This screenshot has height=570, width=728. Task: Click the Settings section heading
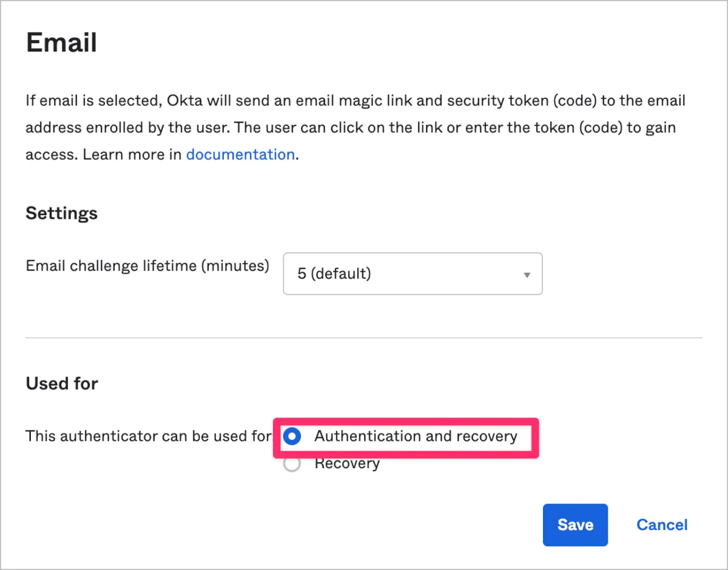click(61, 213)
